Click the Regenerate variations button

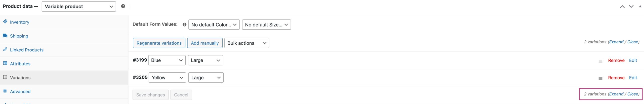click(x=159, y=43)
